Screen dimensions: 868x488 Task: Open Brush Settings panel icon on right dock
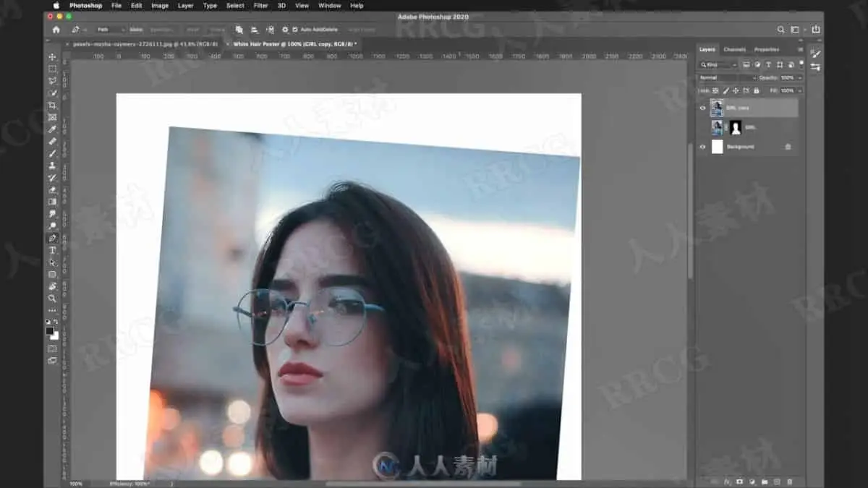point(816,54)
